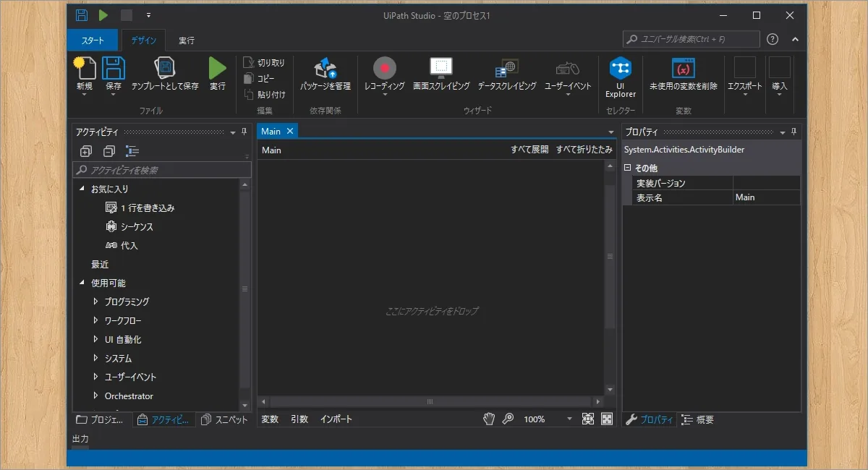Viewport: 868px width, 470px height.
Task: Open the help question mark icon
Action: 773,39
